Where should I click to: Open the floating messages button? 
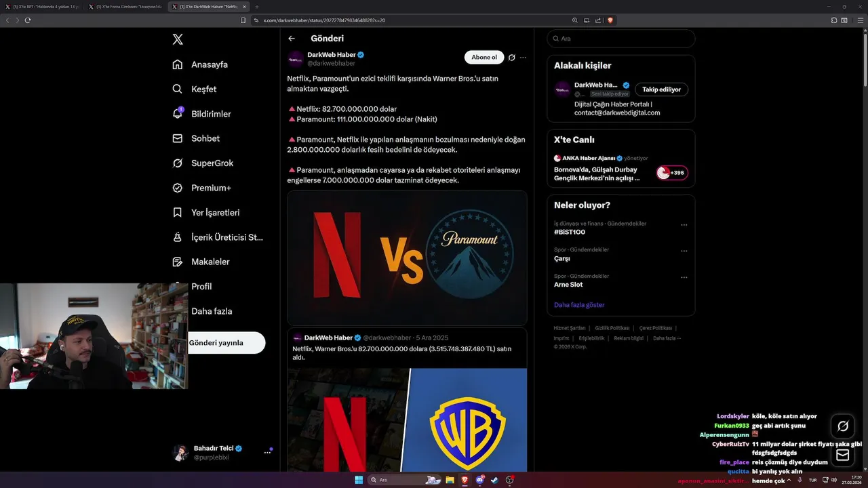pos(843,455)
